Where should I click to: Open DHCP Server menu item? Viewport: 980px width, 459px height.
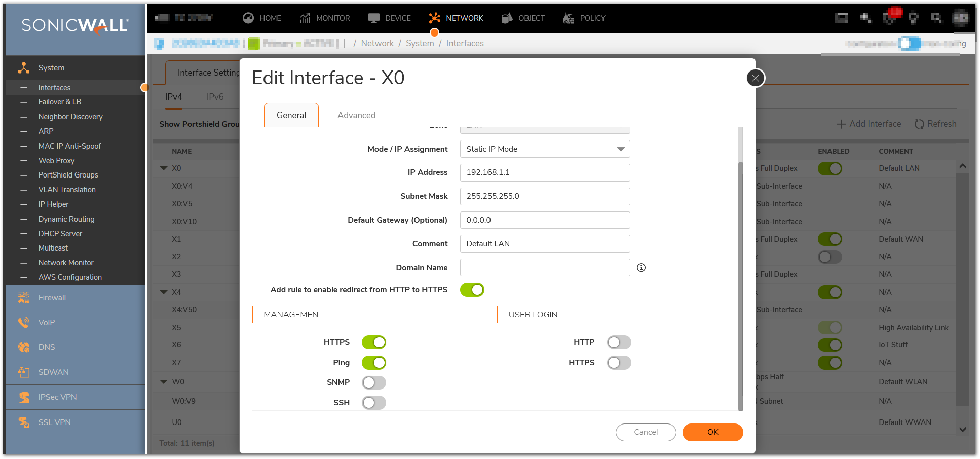click(x=60, y=234)
